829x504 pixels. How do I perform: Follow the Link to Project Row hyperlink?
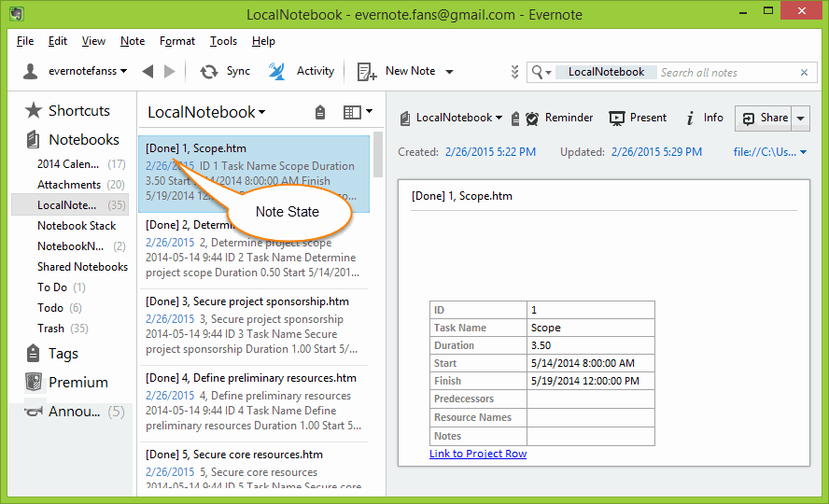pos(478,454)
